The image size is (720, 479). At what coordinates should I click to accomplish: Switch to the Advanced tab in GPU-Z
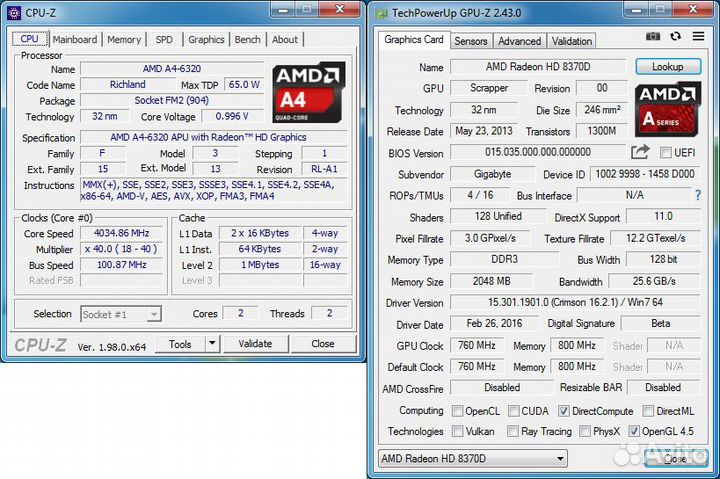click(519, 41)
